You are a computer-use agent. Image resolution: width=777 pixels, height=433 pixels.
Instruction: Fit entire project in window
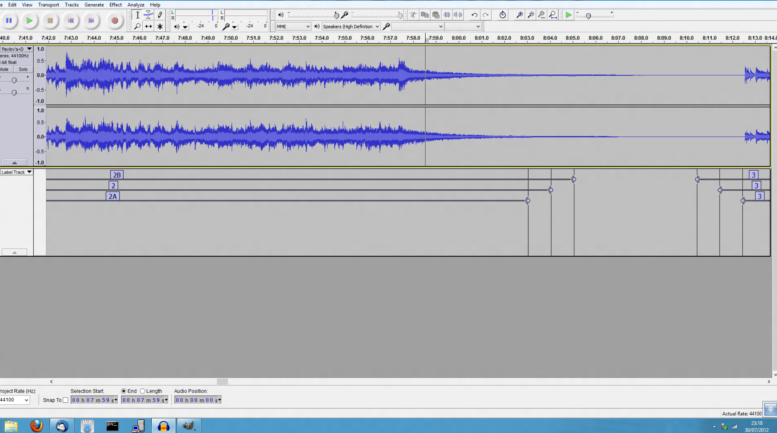tap(553, 15)
